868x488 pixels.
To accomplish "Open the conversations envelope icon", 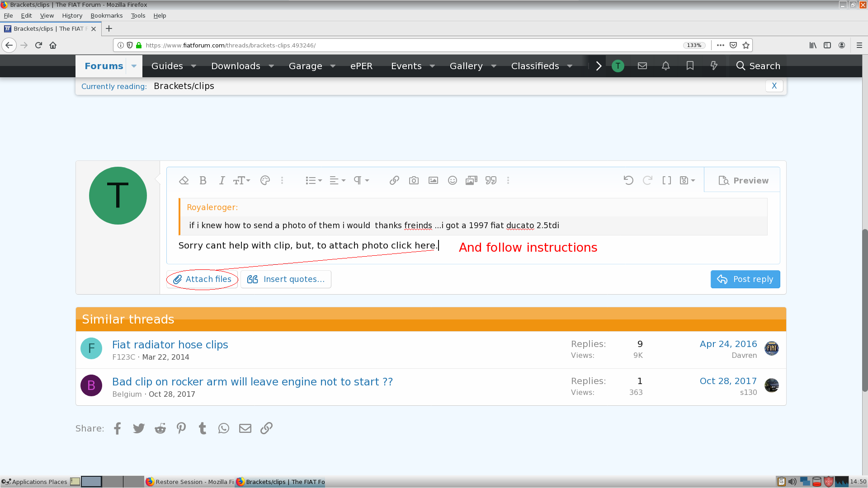I will [x=642, y=66].
